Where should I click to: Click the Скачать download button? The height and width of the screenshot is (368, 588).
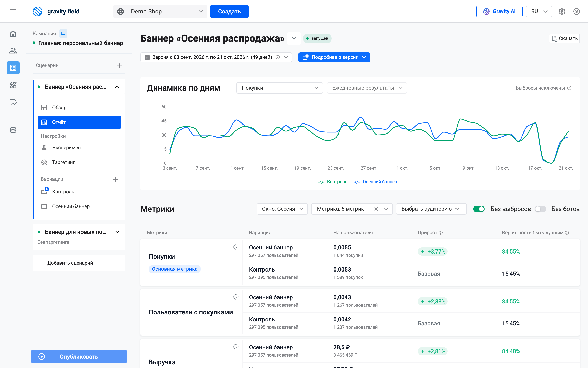[x=564, y=38]
